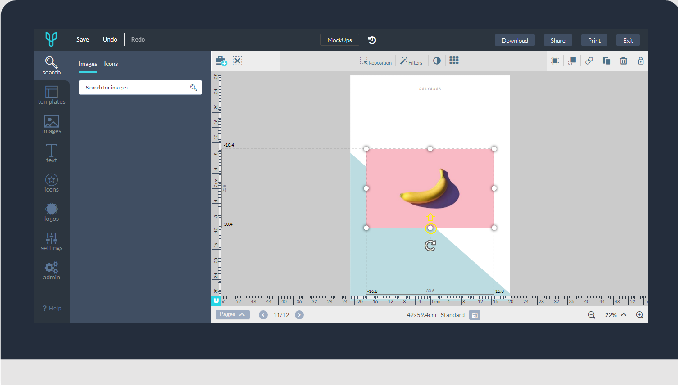Click the search images input field
This screenshot has height=386, width=678.
pos(140,87)
